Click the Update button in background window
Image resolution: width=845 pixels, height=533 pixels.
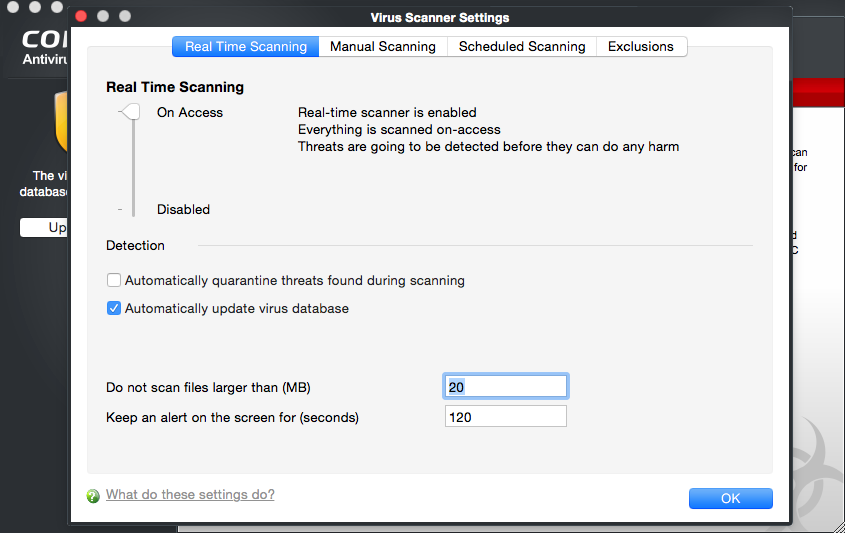coord(44,227)
